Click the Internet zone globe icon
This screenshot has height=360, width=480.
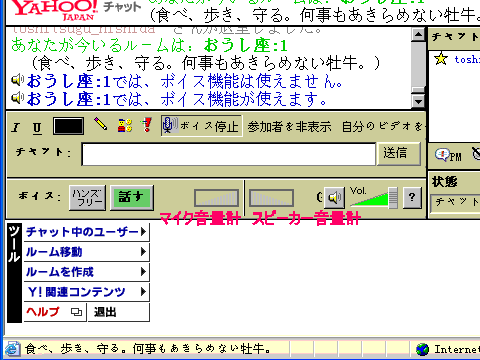coord(423,350)
